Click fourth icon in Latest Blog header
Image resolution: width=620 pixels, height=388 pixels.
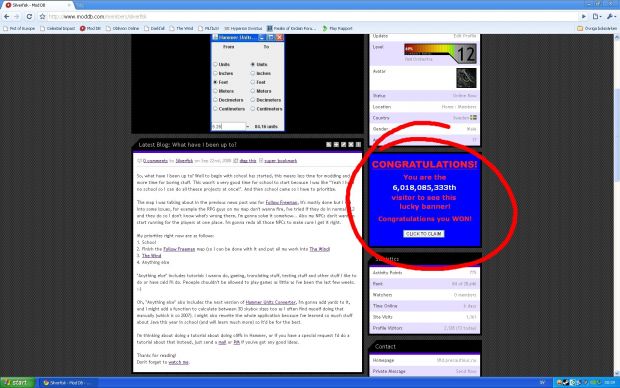[351, 145]
